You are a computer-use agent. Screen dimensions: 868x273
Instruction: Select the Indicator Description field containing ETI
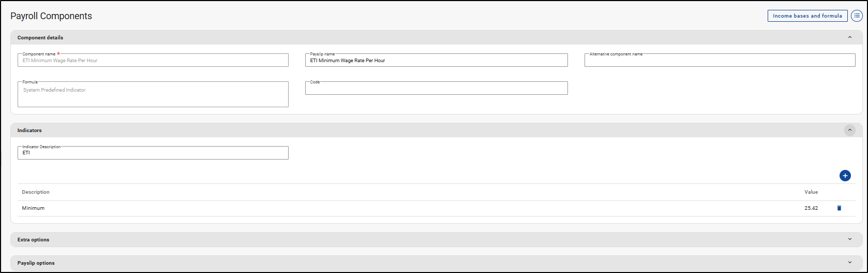[x=153, y=153]
